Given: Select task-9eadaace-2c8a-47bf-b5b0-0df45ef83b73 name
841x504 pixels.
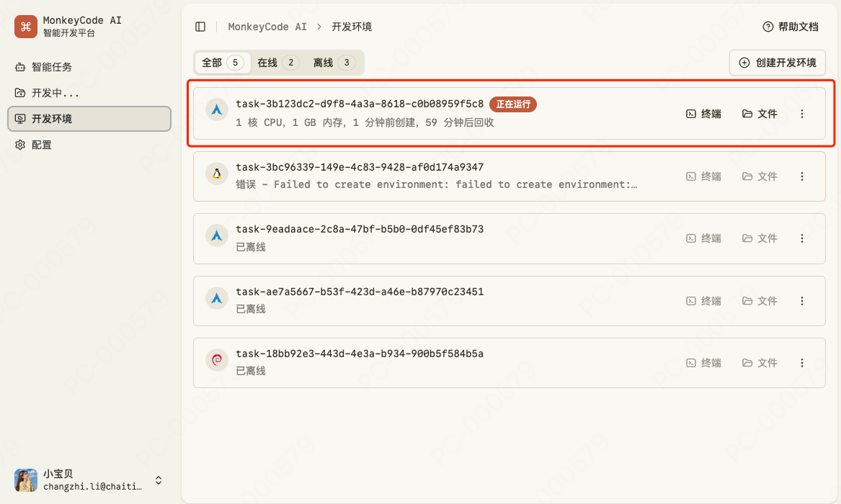Looking at the screenshot, I should 360,229.
